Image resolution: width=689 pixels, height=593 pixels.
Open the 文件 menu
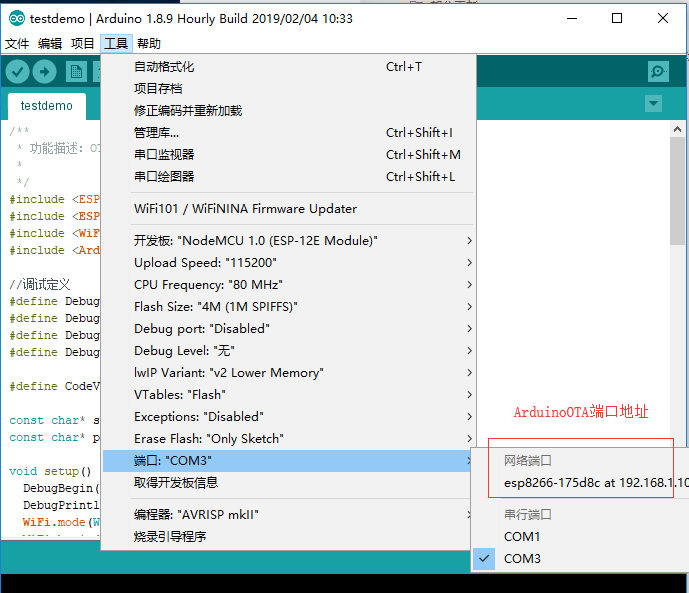point(17,43)
